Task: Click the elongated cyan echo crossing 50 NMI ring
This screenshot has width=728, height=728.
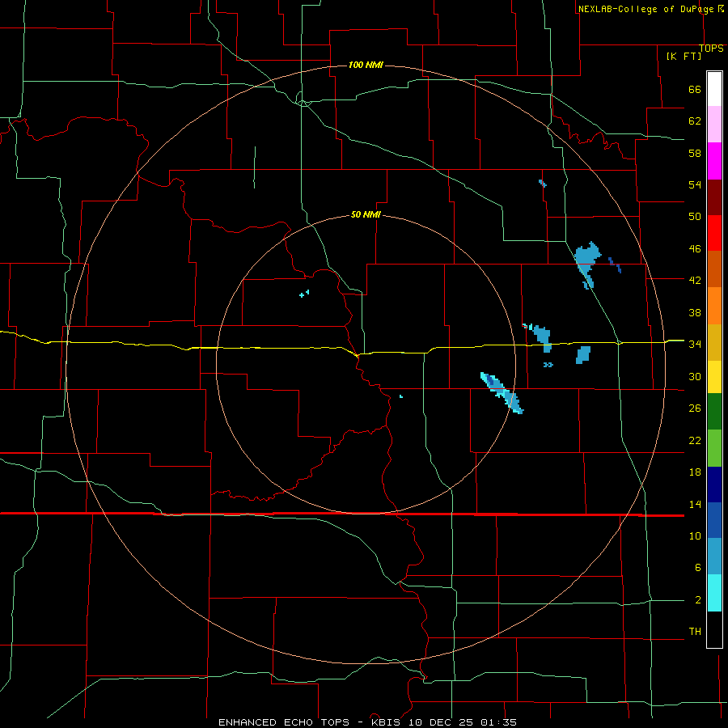Action: click(x=502, y=393)
